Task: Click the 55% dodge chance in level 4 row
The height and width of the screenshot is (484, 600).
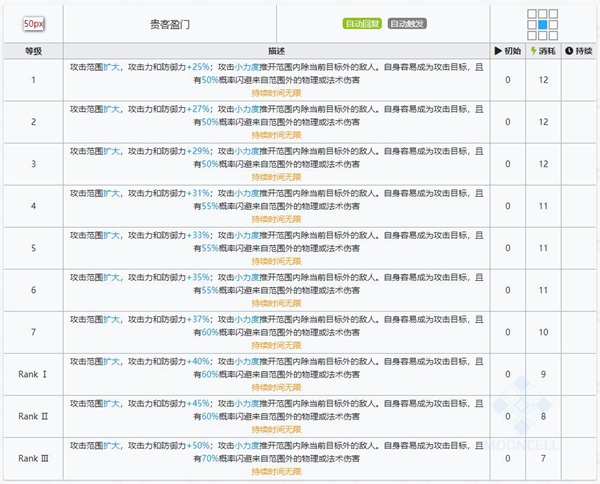Action: (210, 206)
